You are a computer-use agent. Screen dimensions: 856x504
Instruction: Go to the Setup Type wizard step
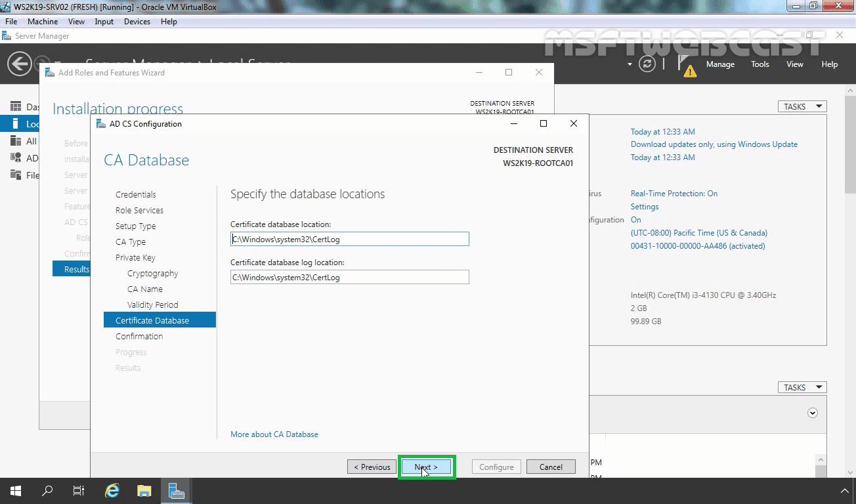(136, 226)
